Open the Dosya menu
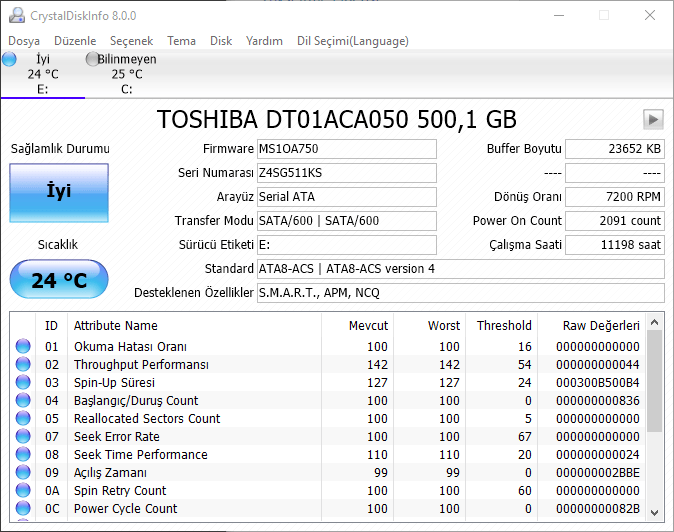 24,41
